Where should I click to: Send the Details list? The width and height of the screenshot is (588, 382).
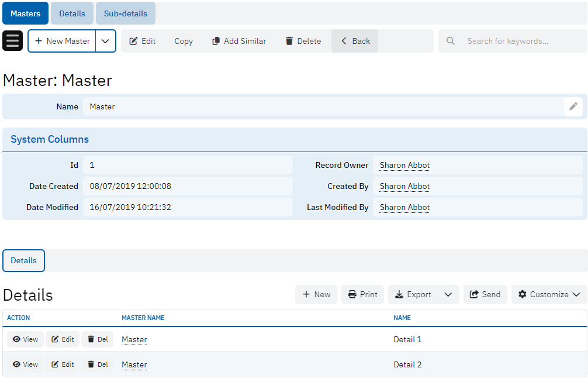pyautogui.click(x=485, y=294)
